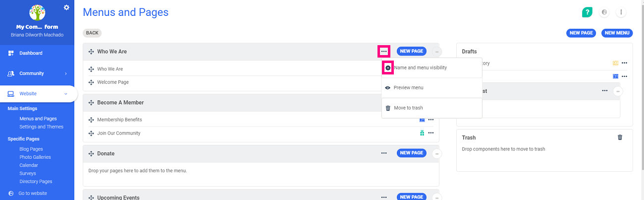Open Directory Pages
The width and height of the screenshot is (644, 200).
pos(36,182)
